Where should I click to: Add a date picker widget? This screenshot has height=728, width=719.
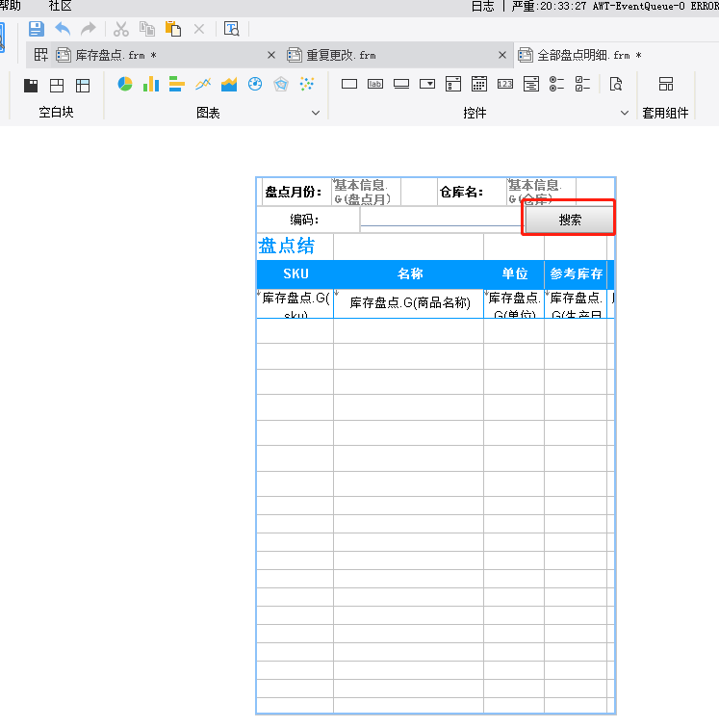(479, 85)
